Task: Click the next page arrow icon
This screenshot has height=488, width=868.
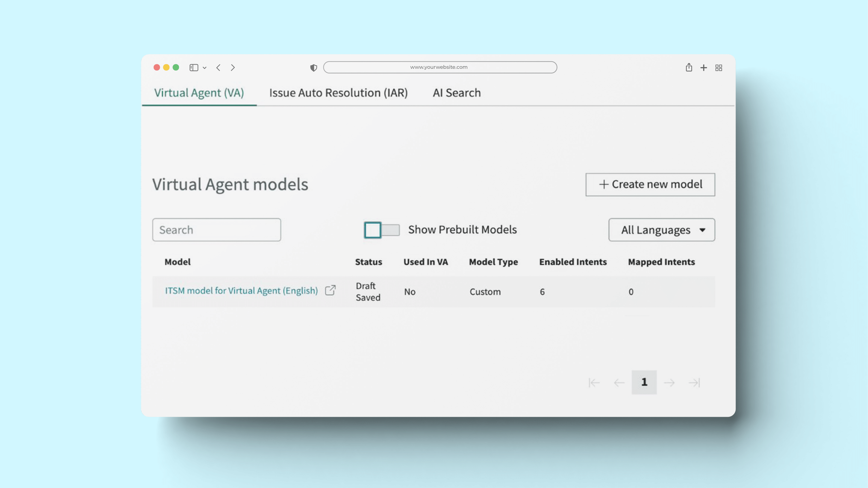Action: pyautogui.click(x=669, y=382)
